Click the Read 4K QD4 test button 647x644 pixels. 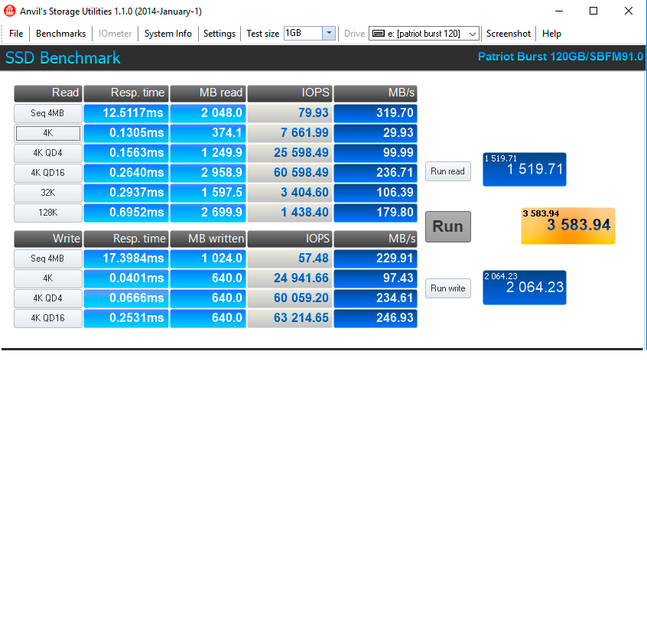(x=48, y=153)
